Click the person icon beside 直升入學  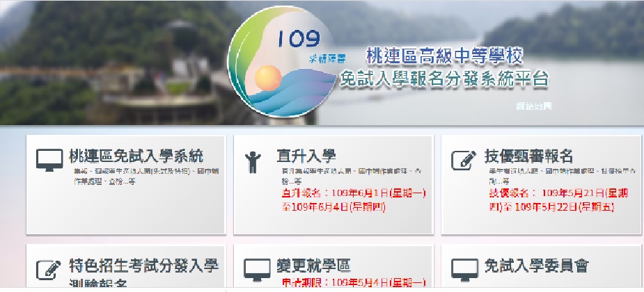[253, 162]
